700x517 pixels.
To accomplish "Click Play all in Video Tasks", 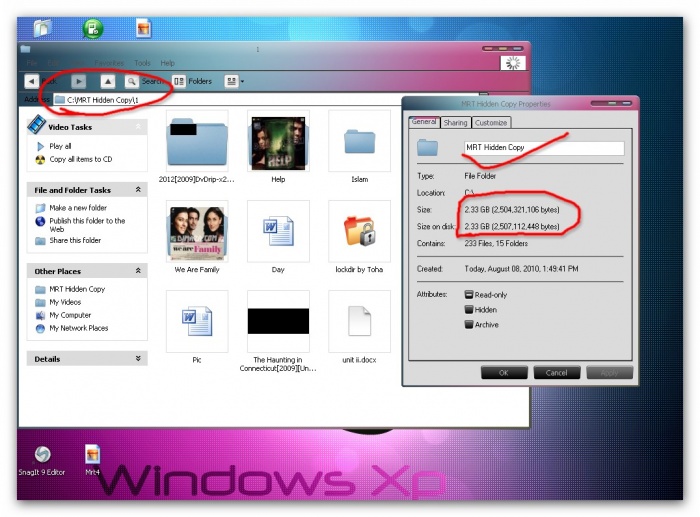I will point(60,146).
